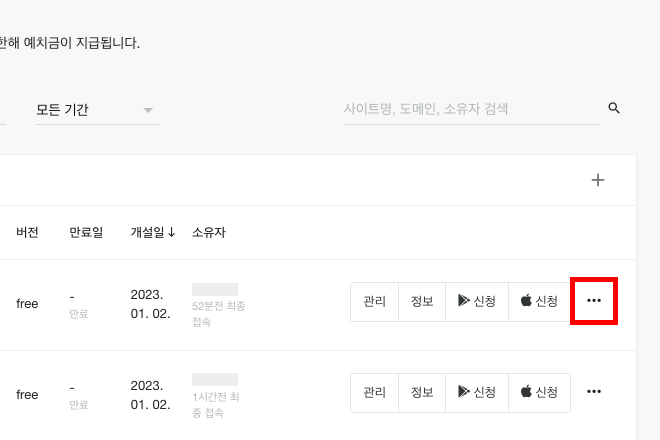Focus the 사이트명, 도메인, 소유자 검색 field

471,109
